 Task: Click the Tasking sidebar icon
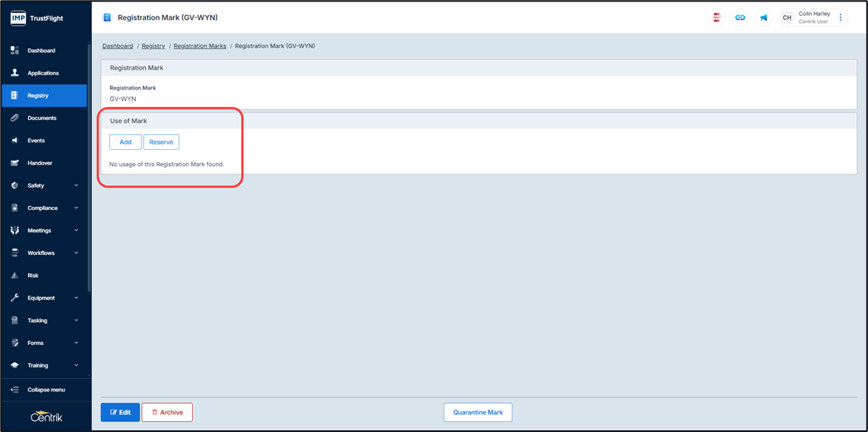click(16, 320)
